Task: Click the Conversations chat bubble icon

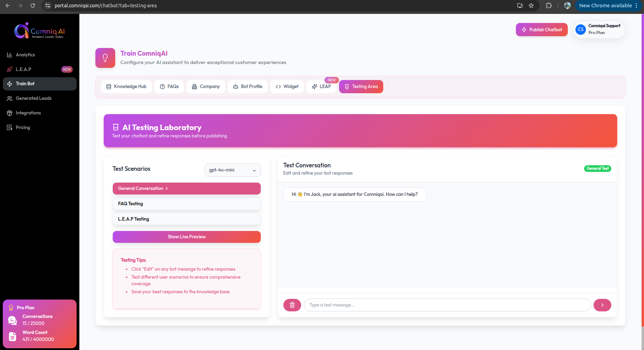Action: (13, 320)
